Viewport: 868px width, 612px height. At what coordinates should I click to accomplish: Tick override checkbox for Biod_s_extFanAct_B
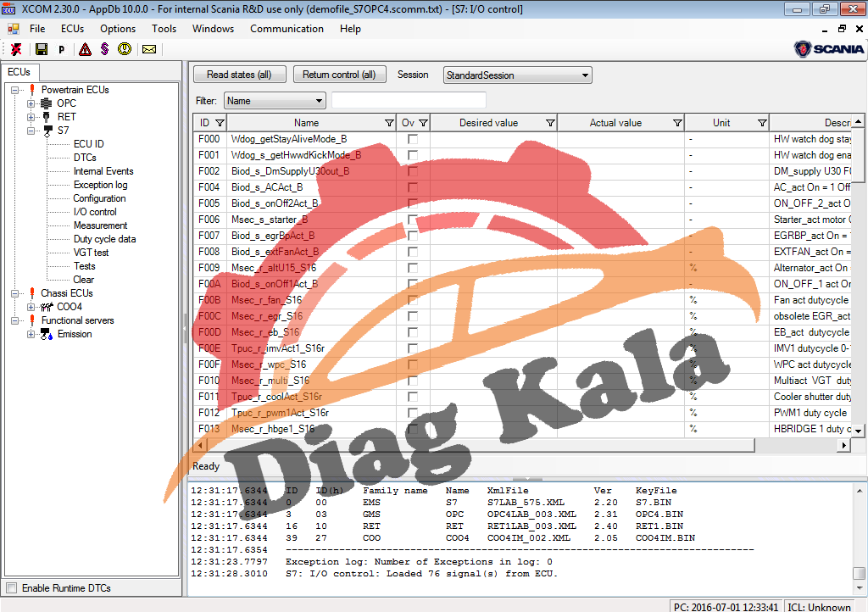413,252
